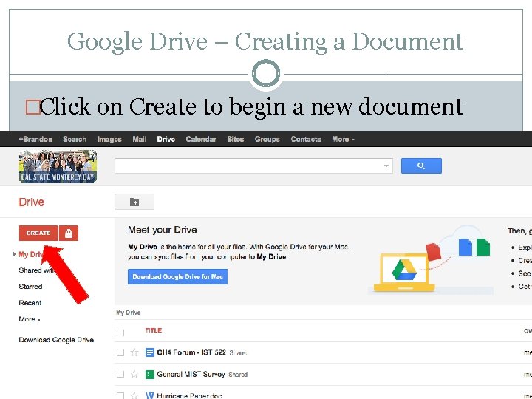Click the green form icon for General MIST Survey

coord(149,374)
